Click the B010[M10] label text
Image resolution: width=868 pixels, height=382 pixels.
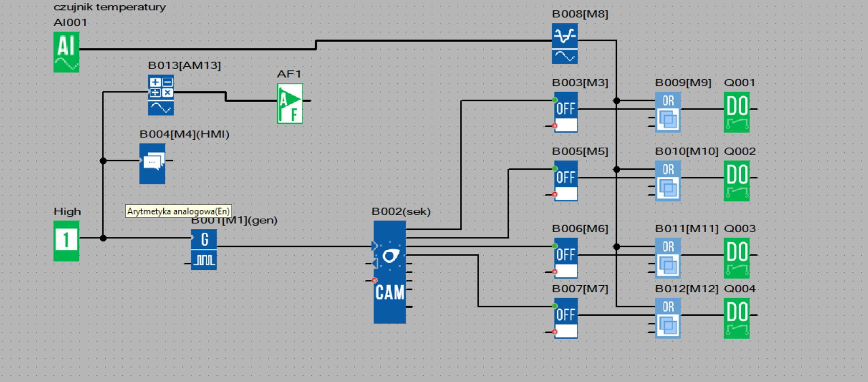pyautogui.click(x=687, y=151)
